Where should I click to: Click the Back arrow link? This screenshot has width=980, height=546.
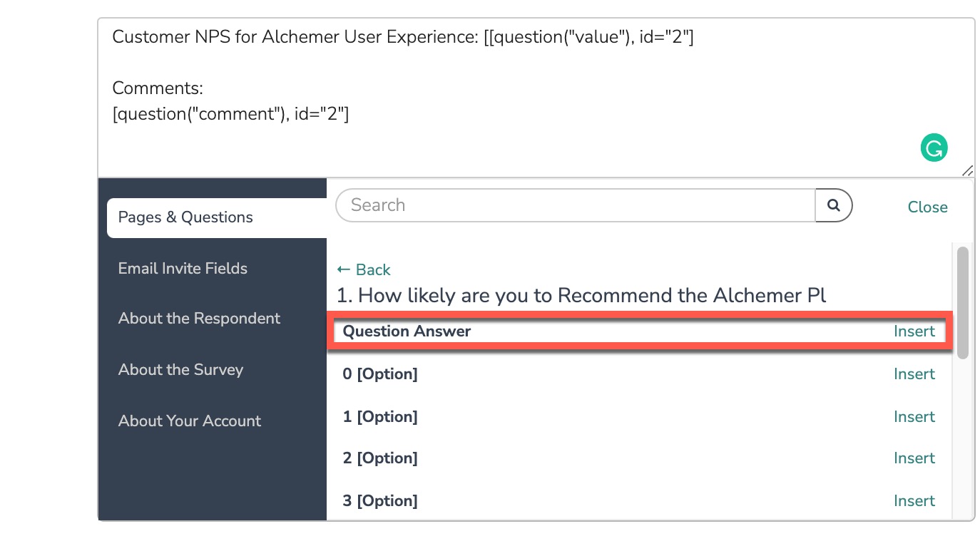[x=364, y=269]
